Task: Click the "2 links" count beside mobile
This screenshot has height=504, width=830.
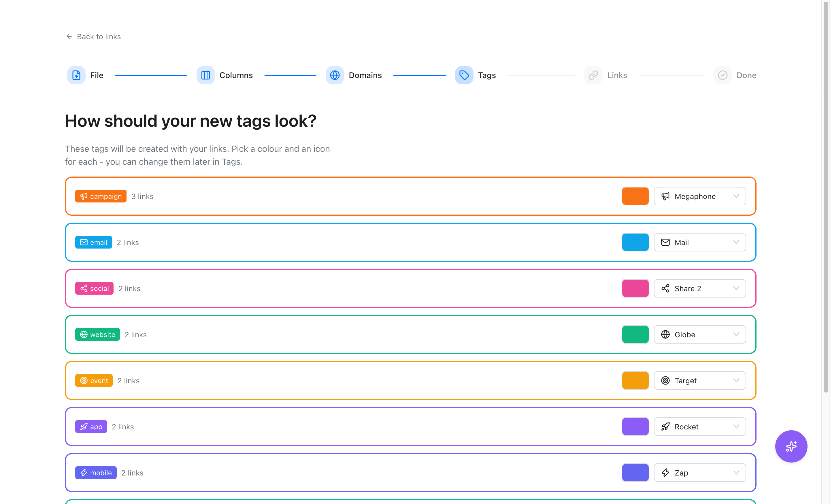Action: click(x=132, y=473)
